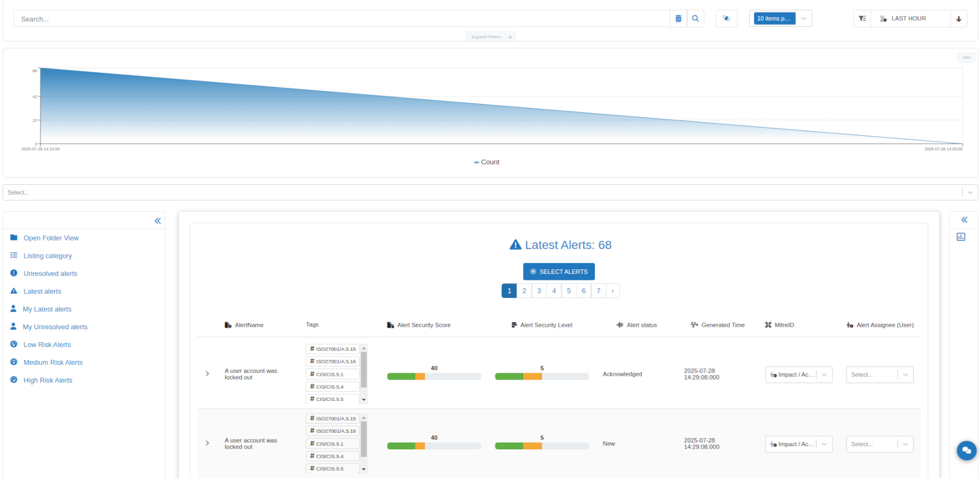Image resolution: width=980 pixels, height=478 pixels.
Task: Open the chart icon in right panel
Action: coord(961,237)
